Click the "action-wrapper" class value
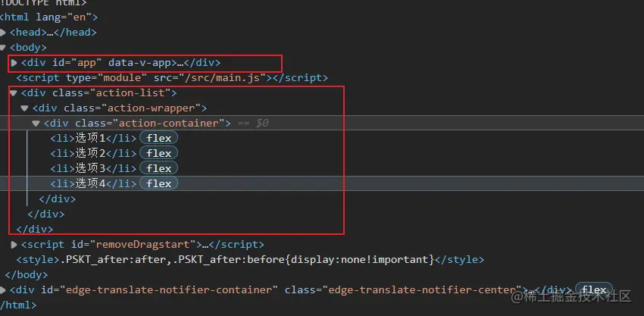Viewport: 644px width, 316px height. pos(151,108)
